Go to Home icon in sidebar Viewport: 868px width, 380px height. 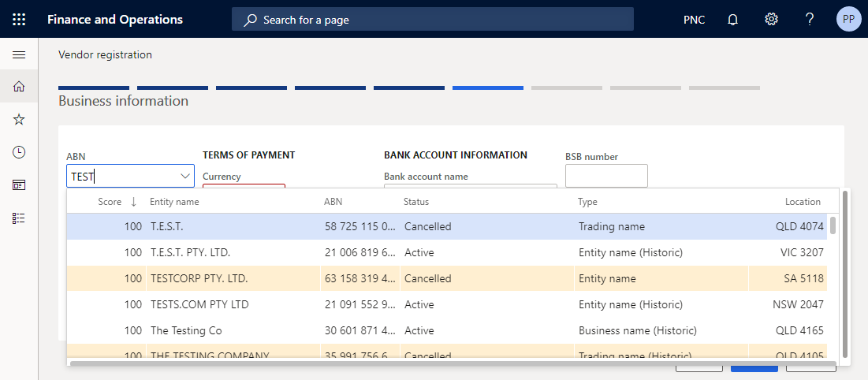(19, 87)
